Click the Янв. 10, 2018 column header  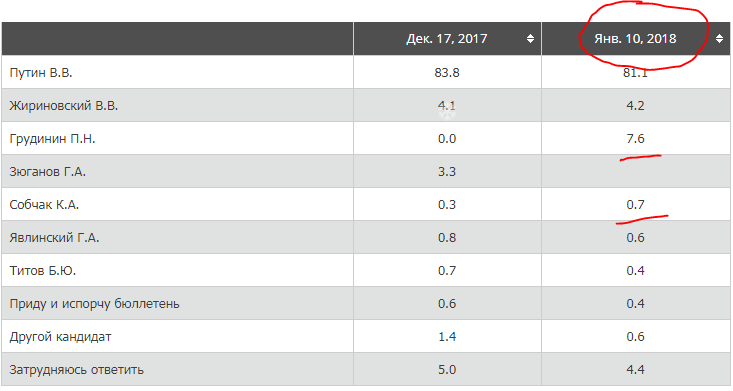[x=635, y=39]
